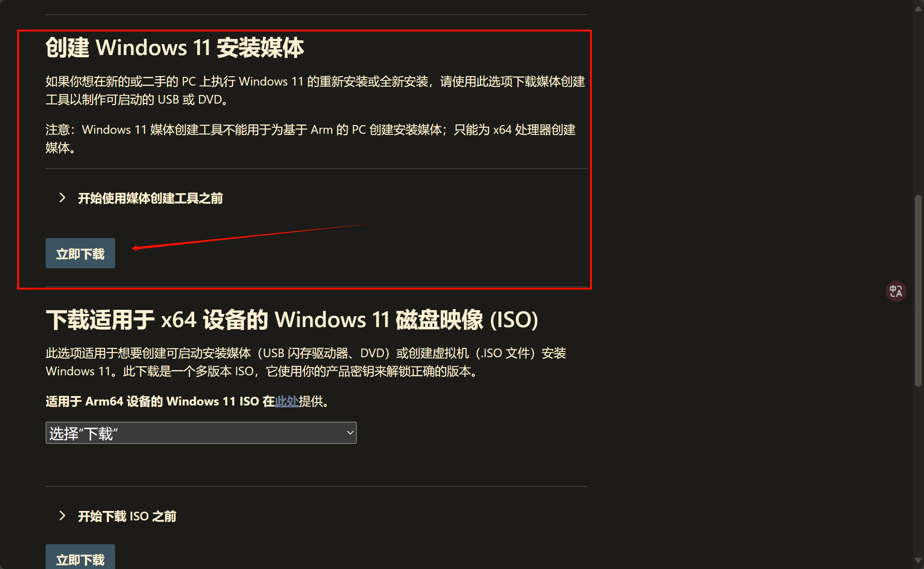Open the floating page translate icon
This screenshot has width=924, height=569.
click(x=896, y=291)
